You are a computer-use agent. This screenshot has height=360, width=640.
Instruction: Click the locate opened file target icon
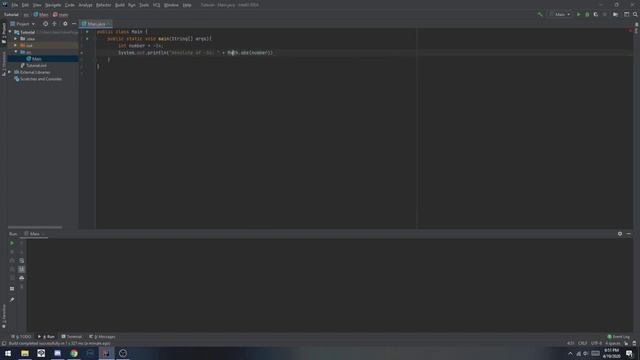click(45, 24)
